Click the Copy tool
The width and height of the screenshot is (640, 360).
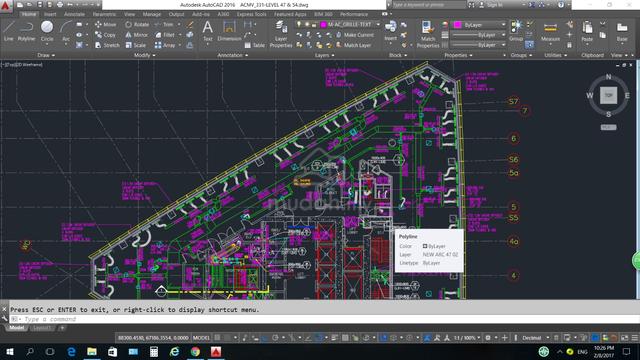[x=105, y=35]
